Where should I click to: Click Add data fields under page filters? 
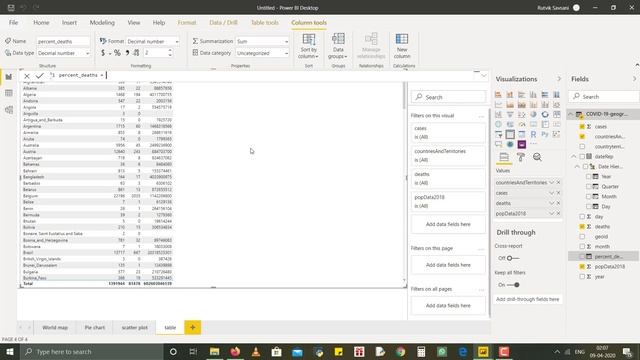click(448, 265)
